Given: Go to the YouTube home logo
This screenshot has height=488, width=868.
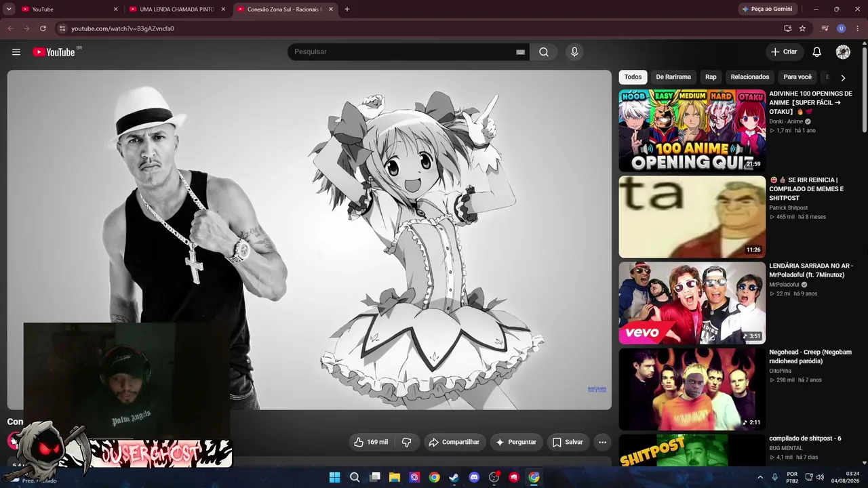Looking at the screenshot, I should [x=54, y=52].
